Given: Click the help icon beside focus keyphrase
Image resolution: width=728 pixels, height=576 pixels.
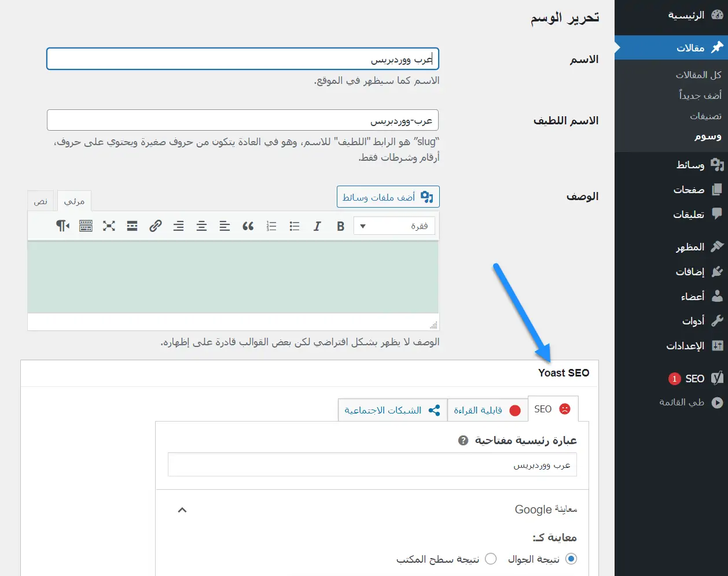Looking at the screenshot, I should [x=463, y=441].
